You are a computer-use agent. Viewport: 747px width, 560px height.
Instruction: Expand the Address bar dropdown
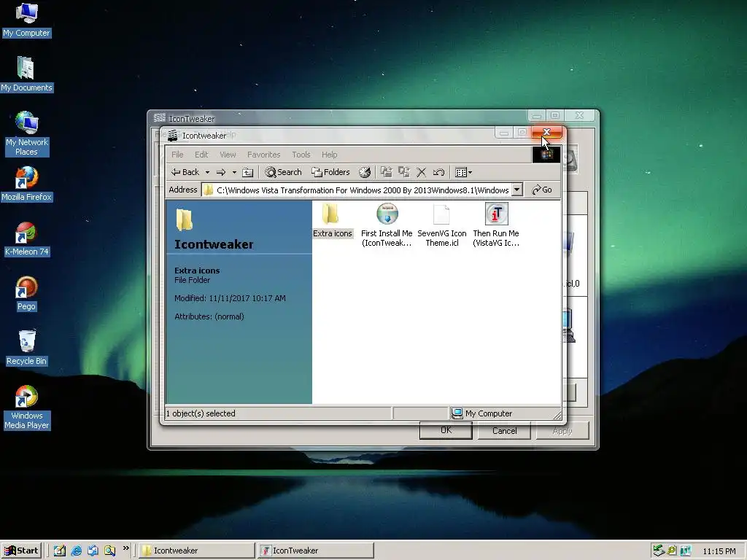tap(517, 190)
